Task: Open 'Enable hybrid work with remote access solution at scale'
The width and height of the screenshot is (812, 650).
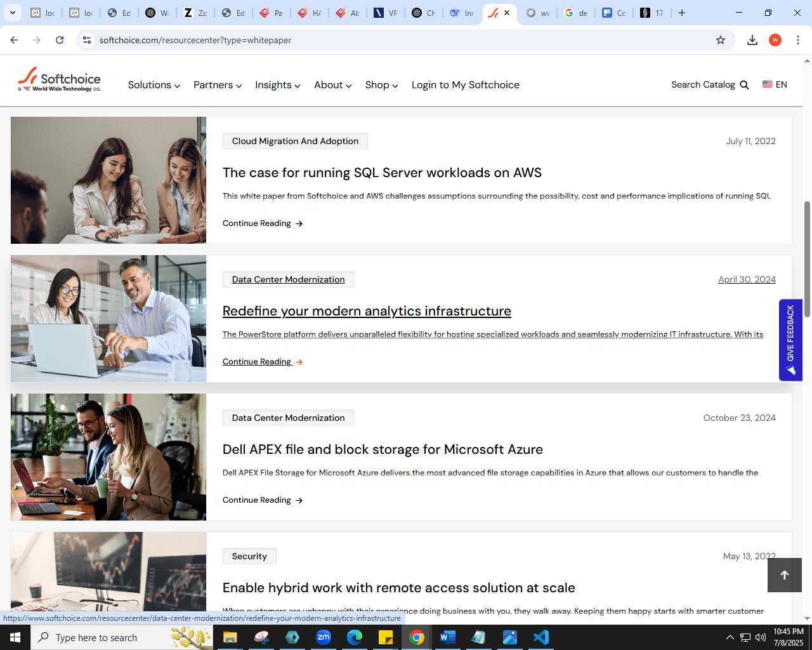Action: coord(399,588)
